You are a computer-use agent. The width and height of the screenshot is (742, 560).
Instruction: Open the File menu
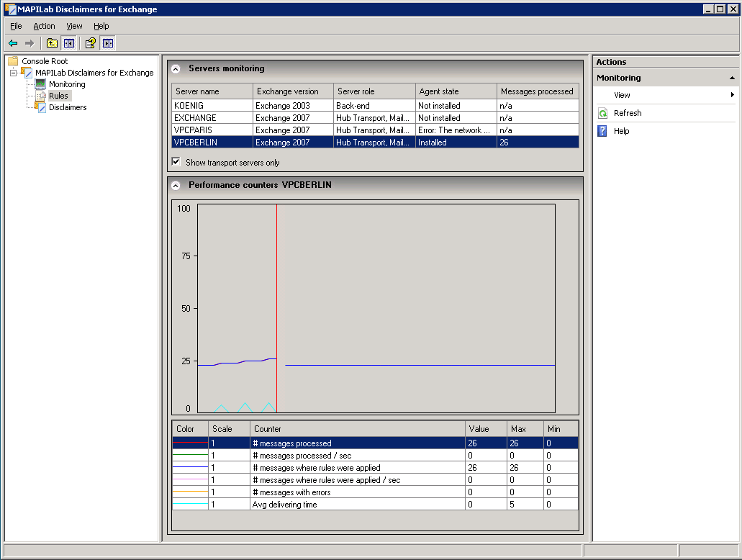(16, 26)
